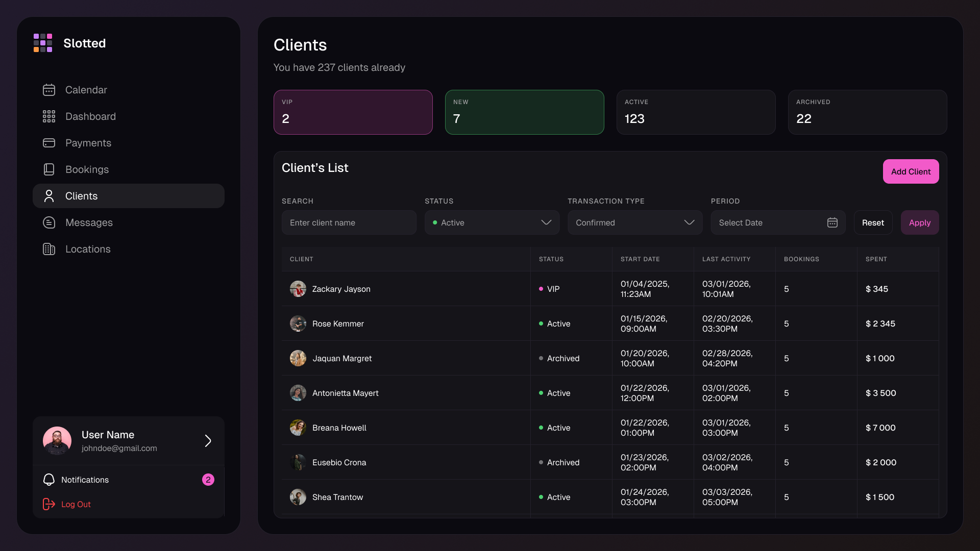Click the Slotted logo icon
The height and width of the screenshot is (551, 980).
43,43
